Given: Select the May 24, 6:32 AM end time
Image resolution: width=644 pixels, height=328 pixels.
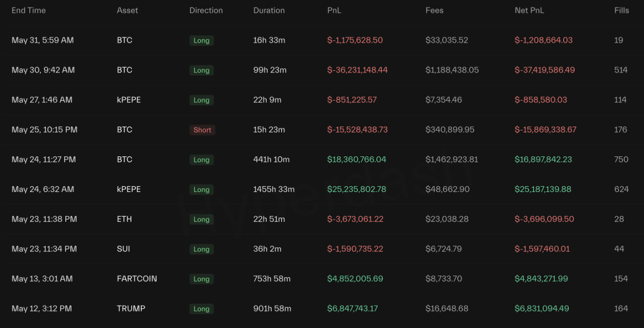Looking at the screenshot, I should tap(42, 190).
